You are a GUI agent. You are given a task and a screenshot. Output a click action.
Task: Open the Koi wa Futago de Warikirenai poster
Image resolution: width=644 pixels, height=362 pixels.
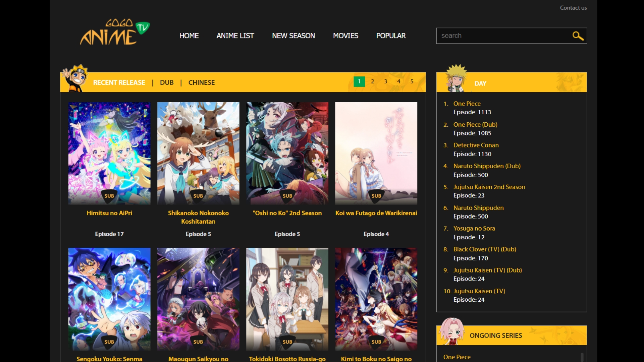point(376,153)
